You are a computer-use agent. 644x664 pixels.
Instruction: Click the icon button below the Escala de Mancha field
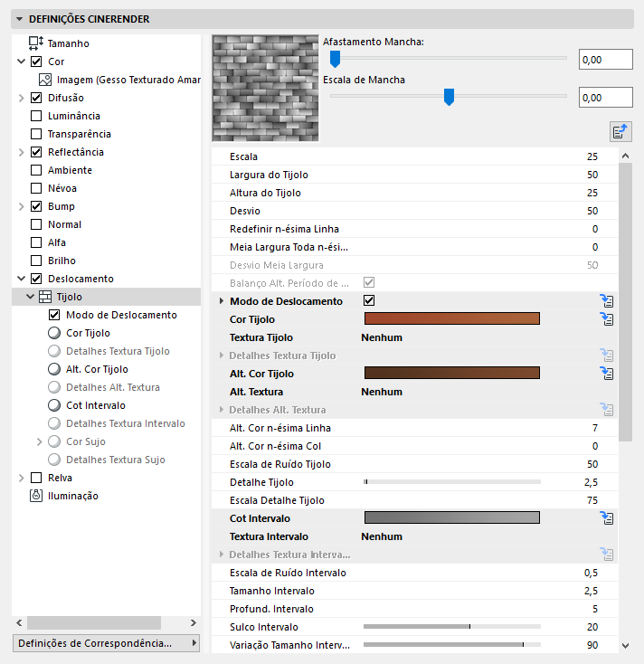620,131
